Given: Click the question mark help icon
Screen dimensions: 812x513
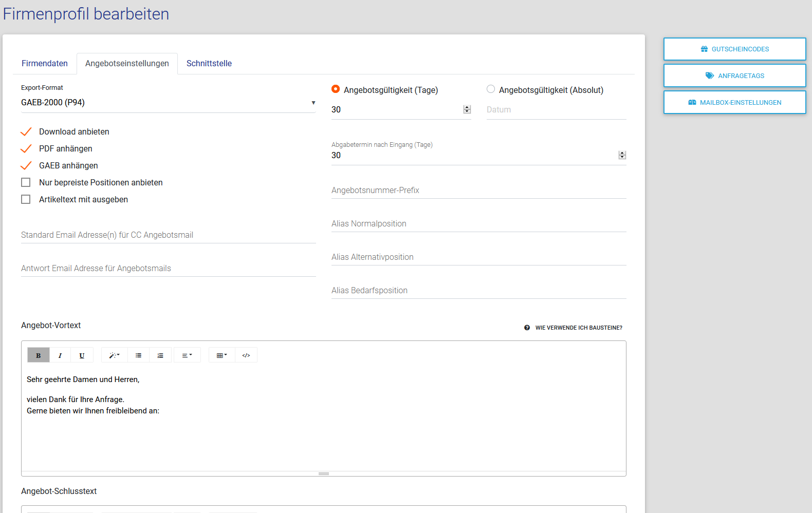Looking at the screenshot, I should coord(527,328).
